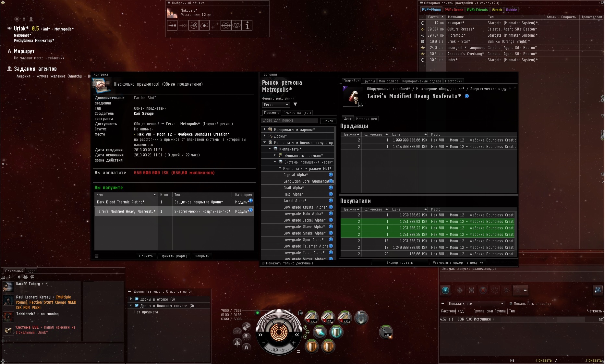Open the solar system map icon in scanner

pos(597,290)
